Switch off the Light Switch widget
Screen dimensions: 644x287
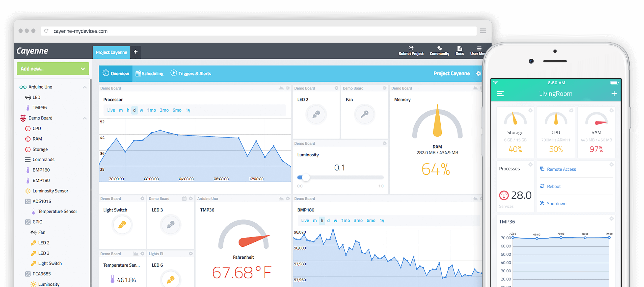pos(122,225)
